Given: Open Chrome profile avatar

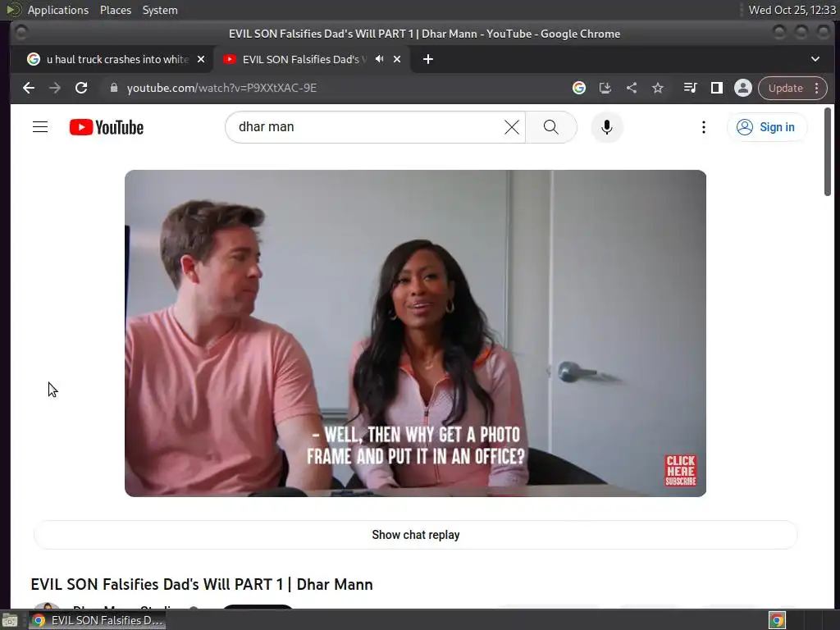Looking at the screenshot, I should click(x=743, y=88).
